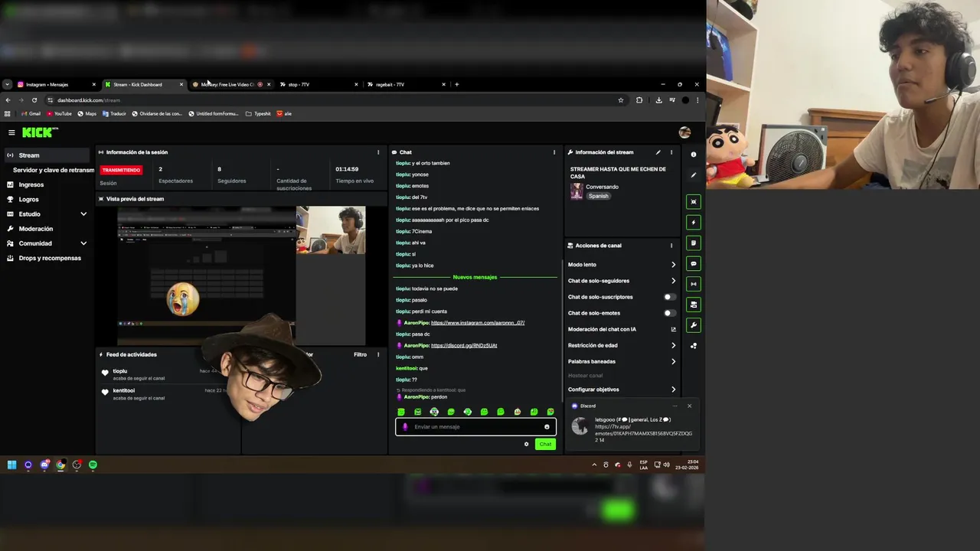980x551 pixels.
Task: Open Configurar objetivos settings arrow
Action: tap(674, 390)
